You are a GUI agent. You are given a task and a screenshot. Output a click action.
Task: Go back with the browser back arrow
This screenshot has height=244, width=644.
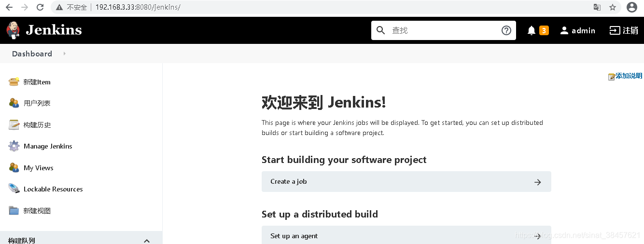[9, 7]
